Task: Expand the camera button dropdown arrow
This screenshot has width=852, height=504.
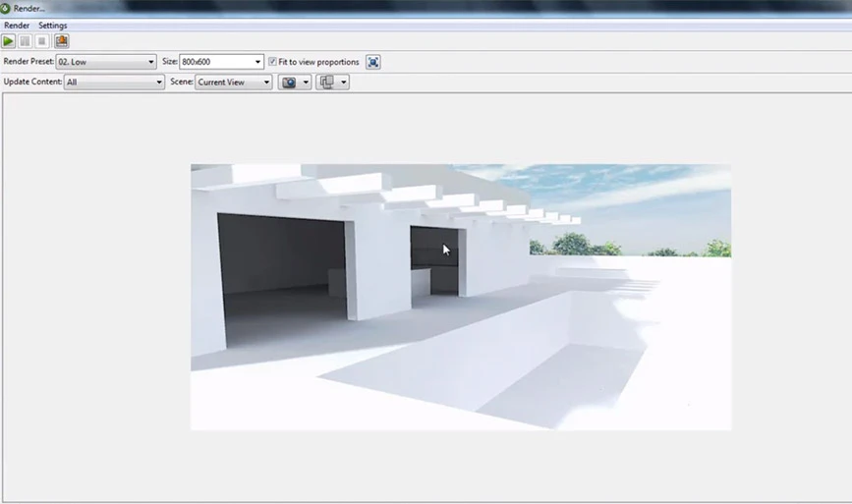Action: click(x=306, y=82)
